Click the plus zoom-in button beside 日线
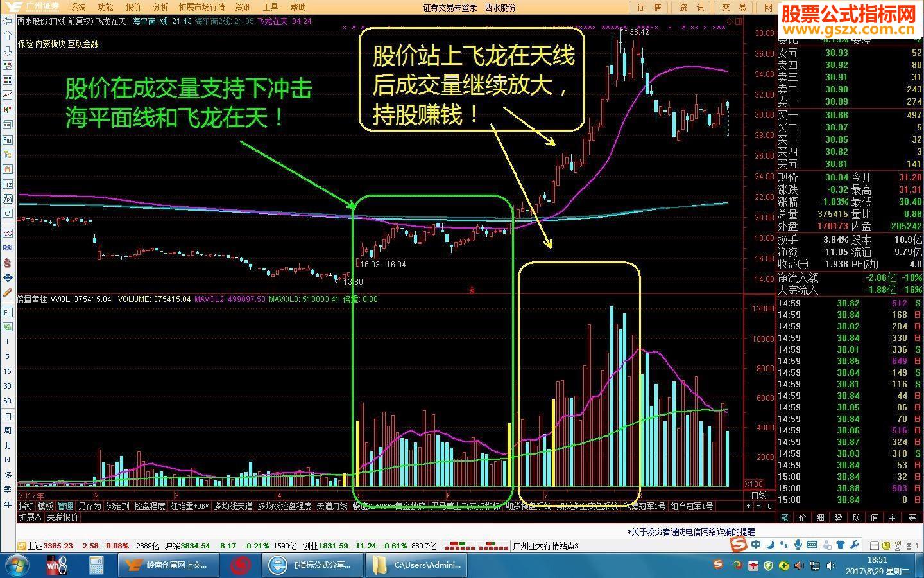The height and width of the screenshot is (578, 924). point(748,506)
